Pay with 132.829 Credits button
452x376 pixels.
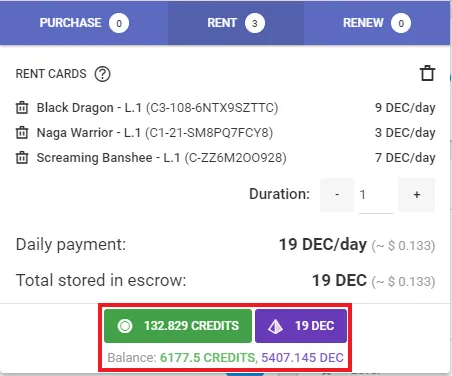coord(178,326)
